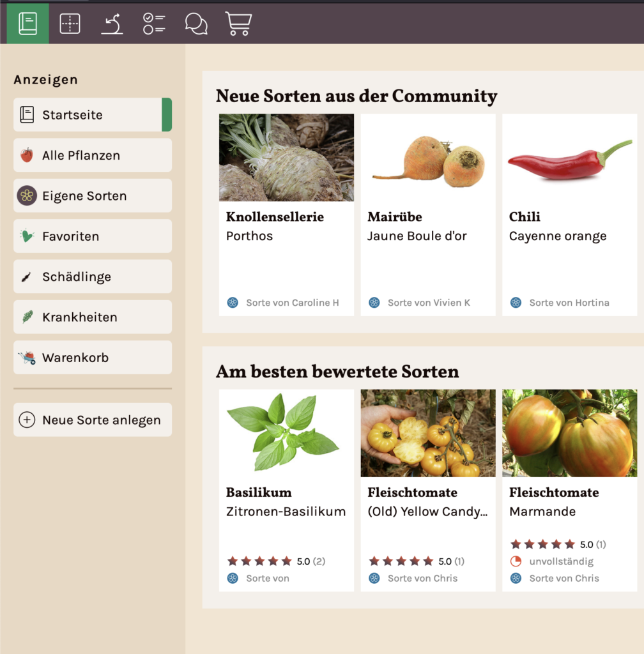Open the community chat bubbles icon
This screenshot has width=644, height=654.
pyautogui.click(x=196, y=24)
